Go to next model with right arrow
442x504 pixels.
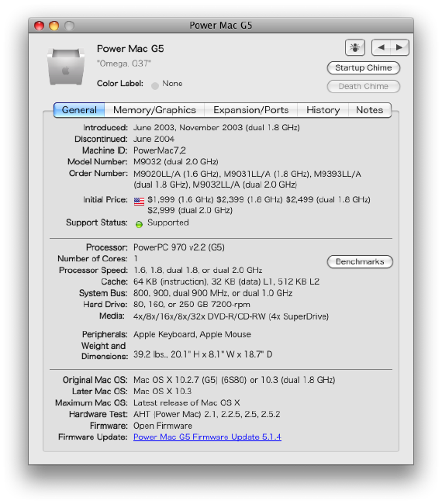click(x=399, y=47)
